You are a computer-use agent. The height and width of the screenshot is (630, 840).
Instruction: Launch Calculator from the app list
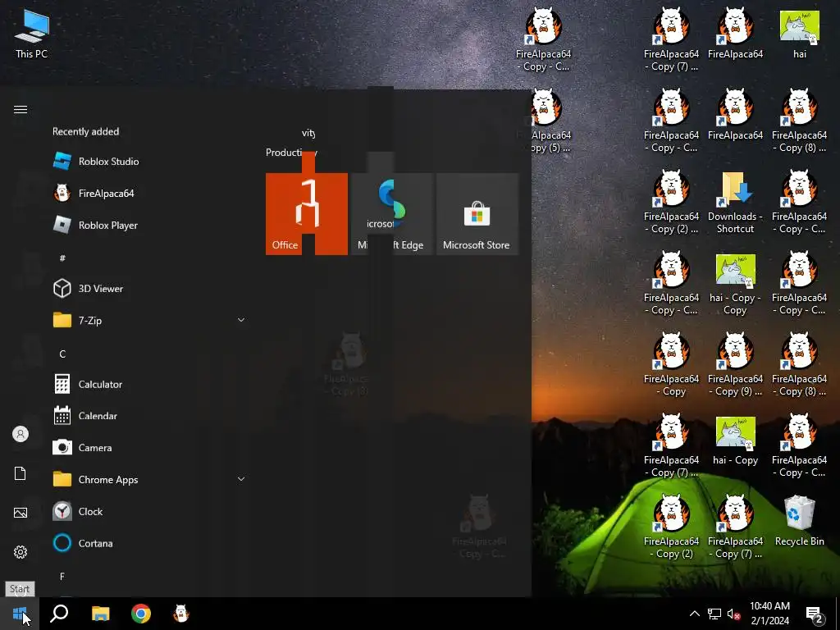pyautogui.click(x=149, y=384)
